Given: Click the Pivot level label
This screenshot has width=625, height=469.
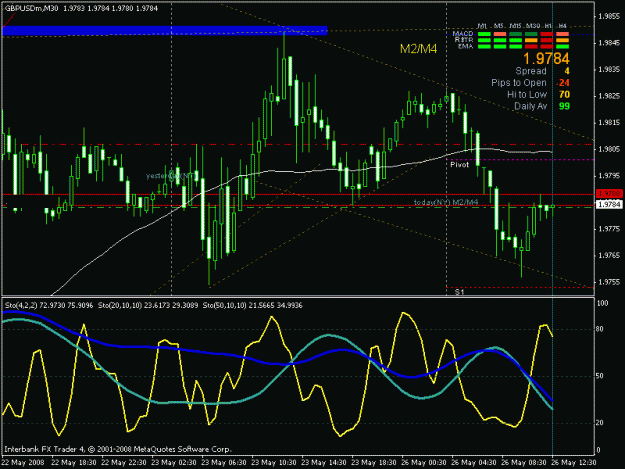Looking at the screenshot, I should click(x=459, y=165).
